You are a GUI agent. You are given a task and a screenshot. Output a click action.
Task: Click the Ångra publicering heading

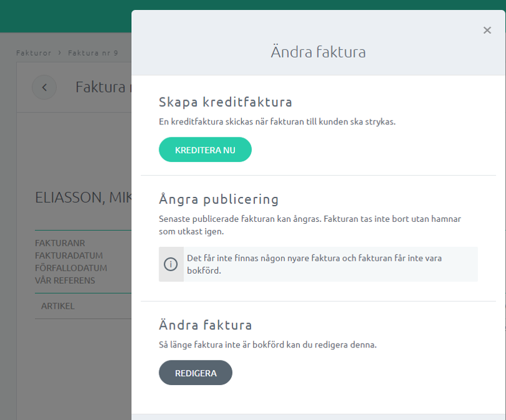219,199
